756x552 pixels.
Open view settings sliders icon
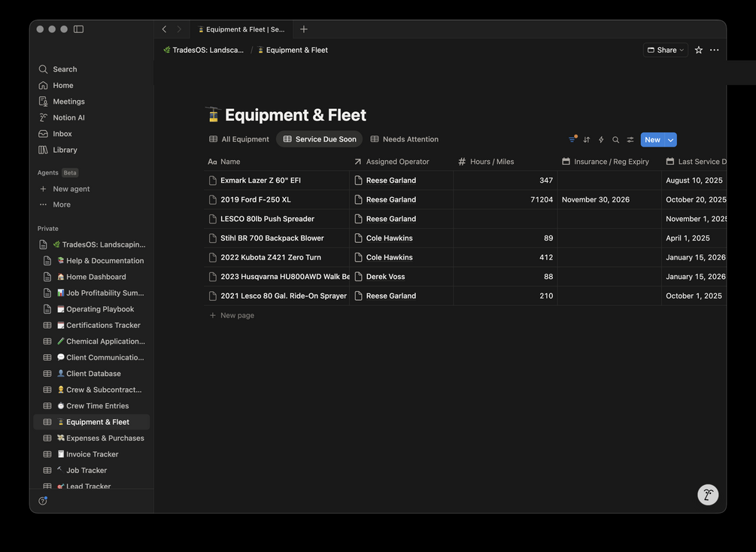click(630, 140)
